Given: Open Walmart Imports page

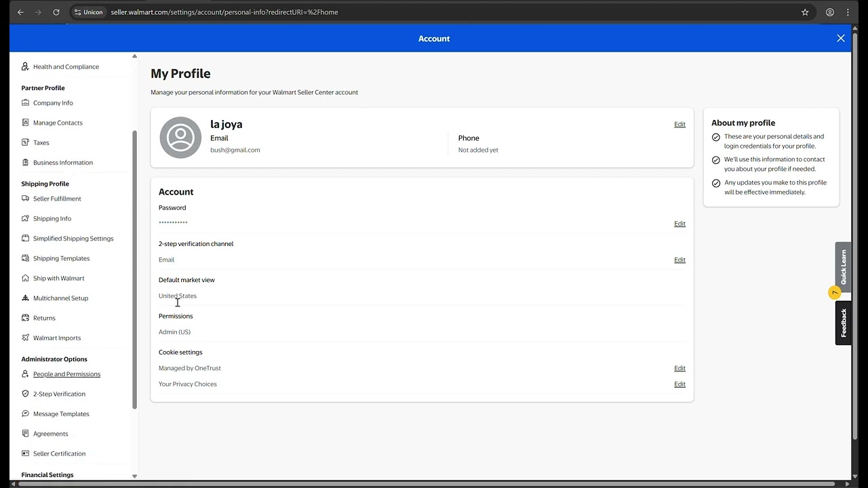Looking at the screenshot, I should tap(57, 338).
